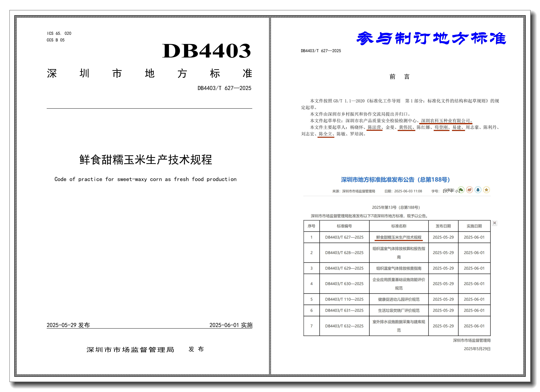Click 生活垃圾焚烧厂评价规范 in row six
Image resolution: width=540 pixels, height=392 pixels.
click(x=399, y=311)
